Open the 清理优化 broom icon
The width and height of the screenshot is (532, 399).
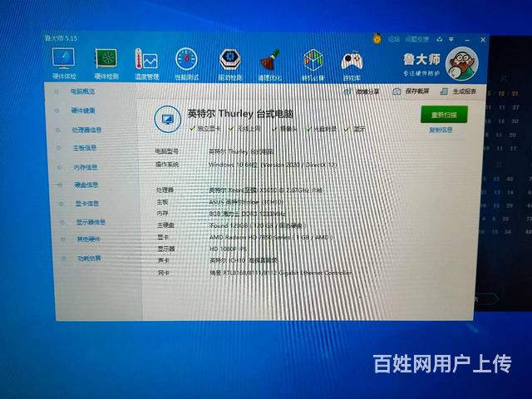pyautogui.click(x=270, y=60)
